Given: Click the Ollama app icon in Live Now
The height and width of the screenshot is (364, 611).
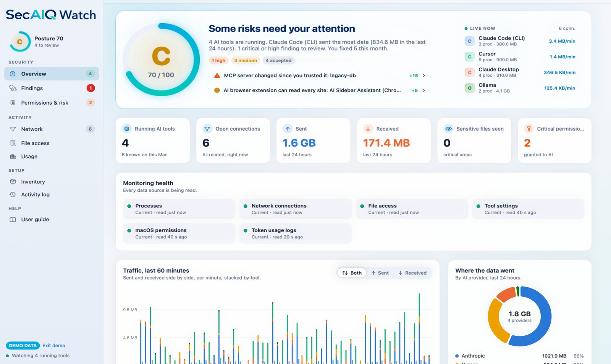Looking at the screenshot, I should pyautogui.click(x=469, y=88).
